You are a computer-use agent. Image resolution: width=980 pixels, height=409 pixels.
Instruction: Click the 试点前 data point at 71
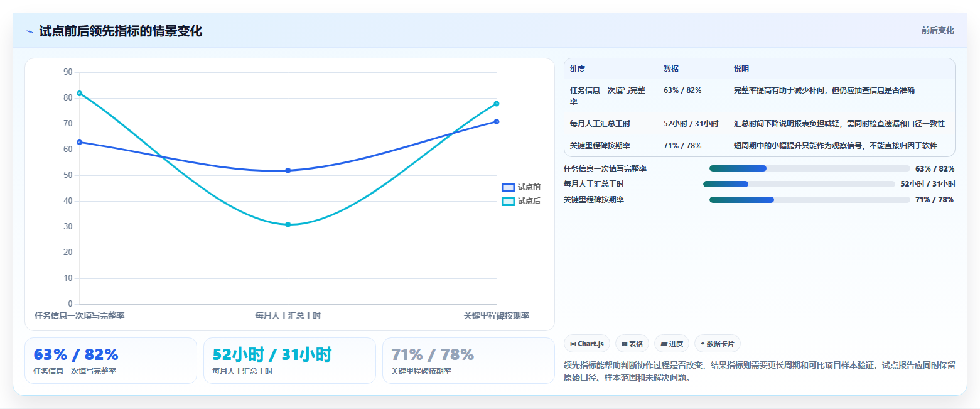click(x=497, y=121)
